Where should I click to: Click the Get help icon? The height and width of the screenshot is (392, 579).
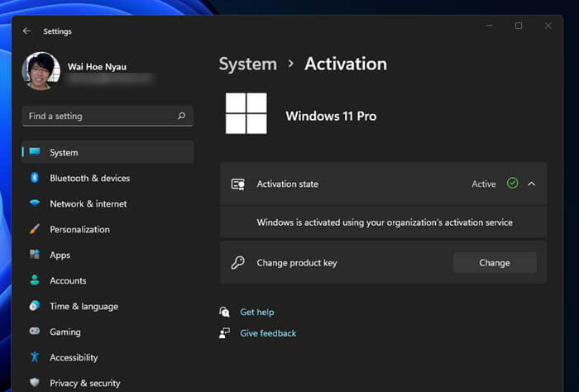[224, 312]
